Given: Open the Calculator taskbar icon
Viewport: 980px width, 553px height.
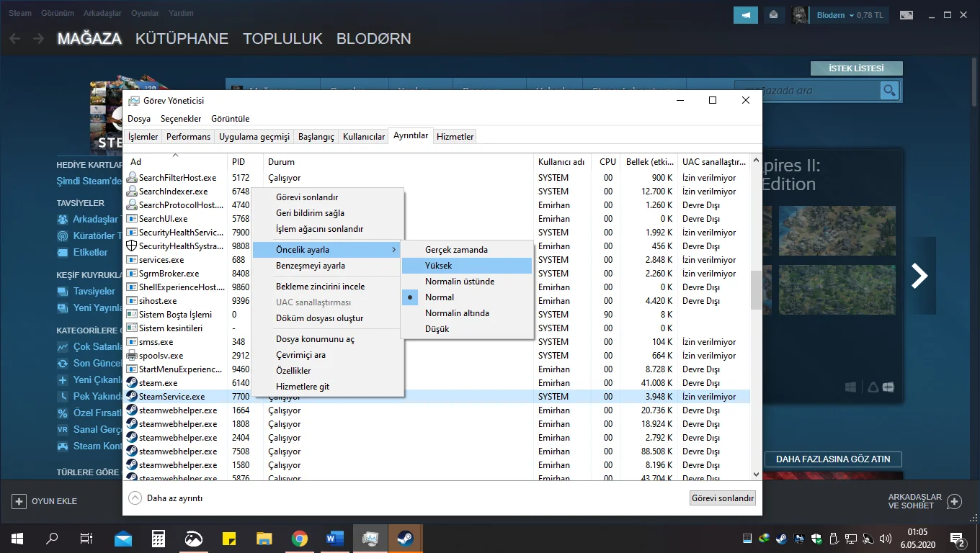Looking at the screenshot, I should [159, 538].
